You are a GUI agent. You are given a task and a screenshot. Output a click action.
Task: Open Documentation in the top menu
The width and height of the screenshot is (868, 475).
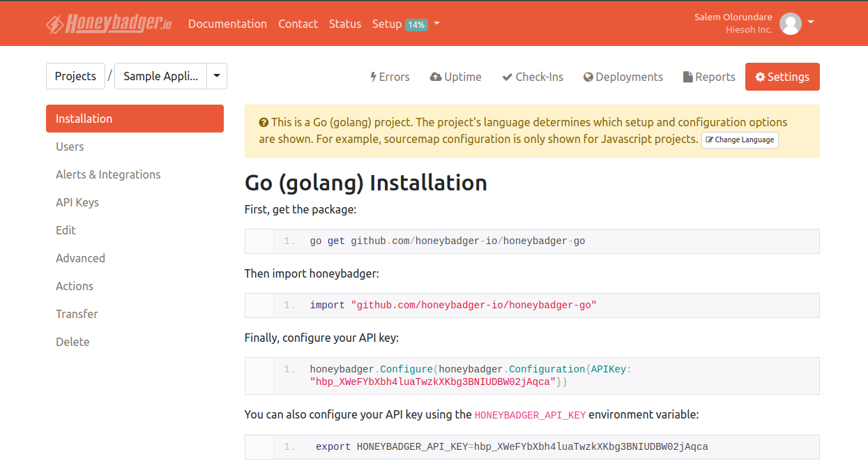point(227,24)
